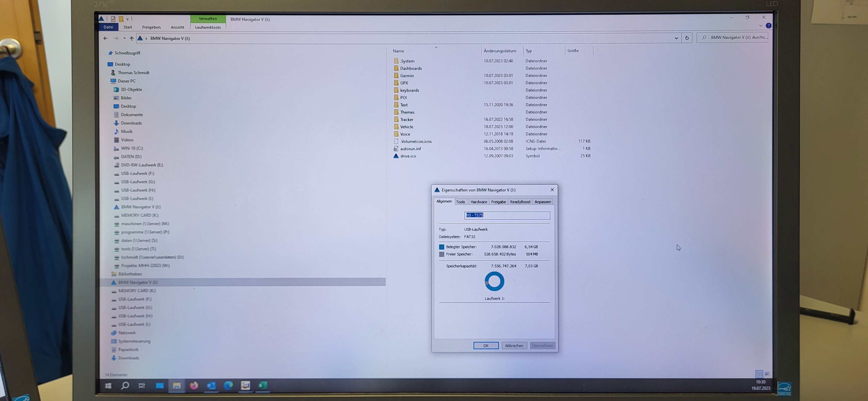Image resolution: width=868 pixels, height=401 pixels.
Task: Expand the address bar history dropdown
Action: coord(676,38)
